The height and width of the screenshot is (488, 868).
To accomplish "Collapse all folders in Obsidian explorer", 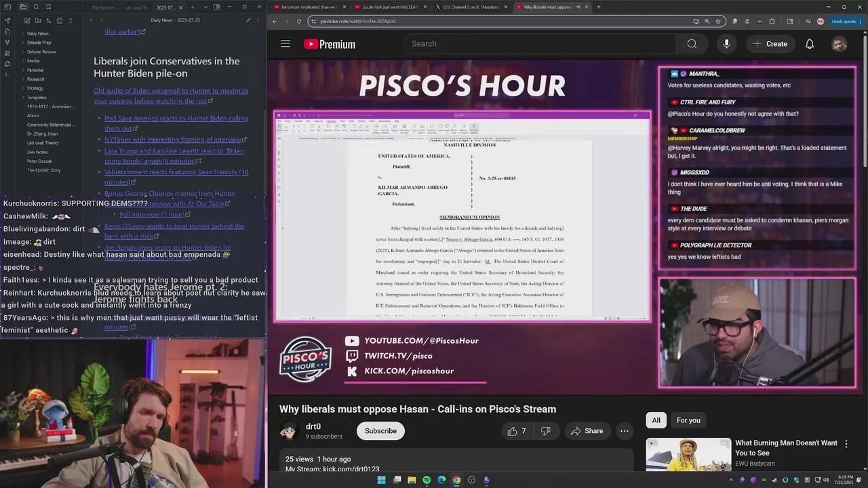I will tap(71, 20).
